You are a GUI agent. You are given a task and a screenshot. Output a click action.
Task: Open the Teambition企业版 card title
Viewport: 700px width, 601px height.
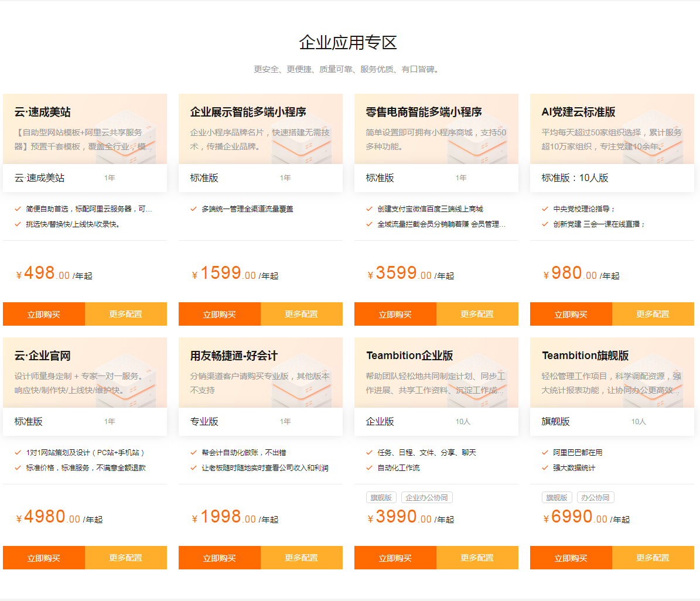click(409, 356)
